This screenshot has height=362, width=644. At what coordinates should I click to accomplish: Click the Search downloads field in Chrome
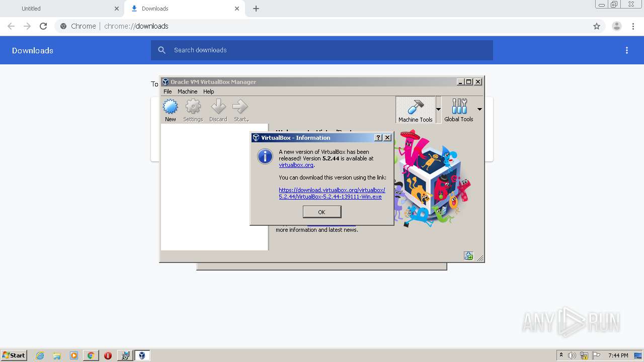tap(322, 50)
